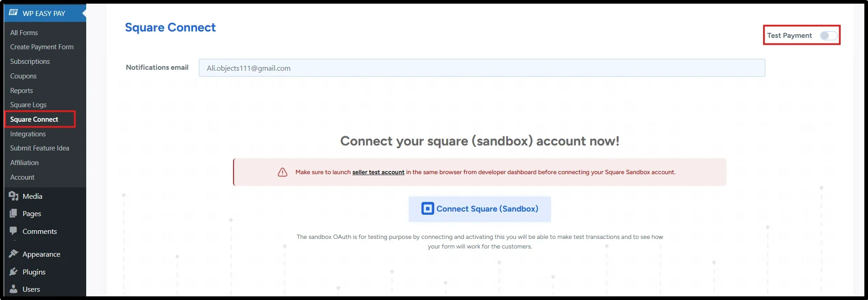Click the Plugins plug icon
The height and width of the screenshot is (300, 868).
tap(14, 271)
